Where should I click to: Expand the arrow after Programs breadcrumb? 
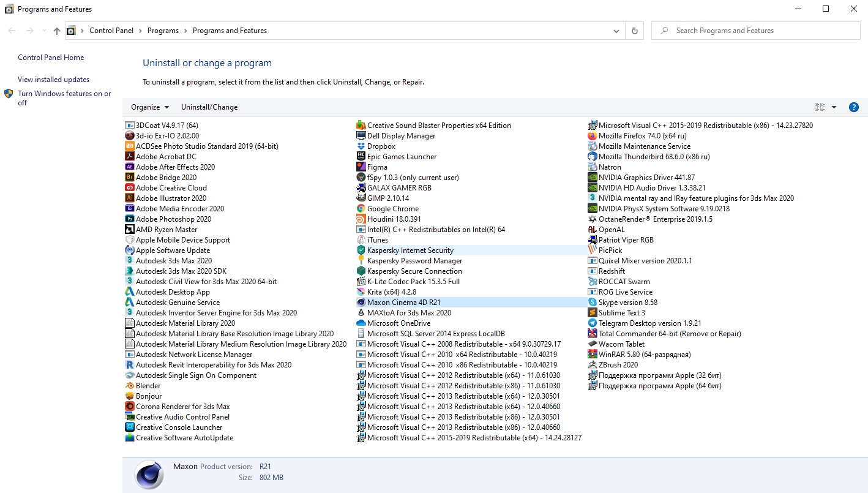pos(185,31)
